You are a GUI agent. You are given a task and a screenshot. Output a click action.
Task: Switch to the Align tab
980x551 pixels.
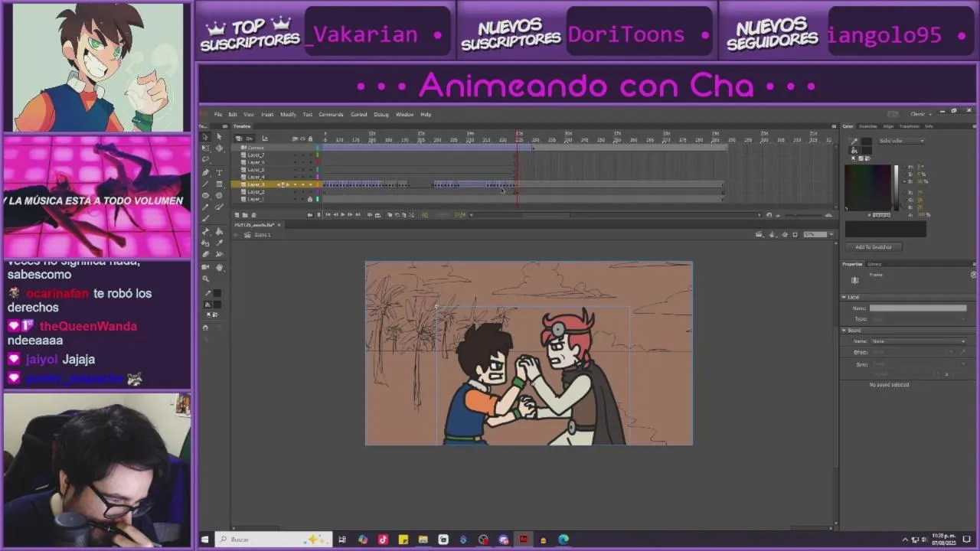888,126
